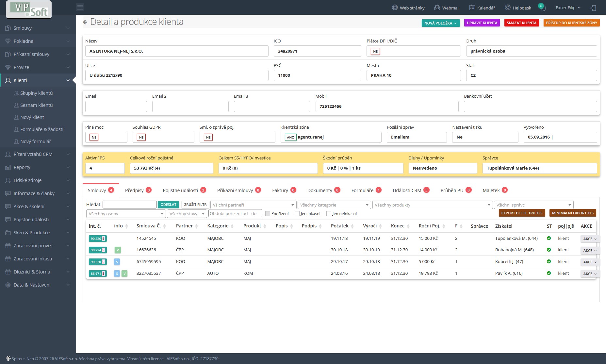Click green V info badge for contract 16626626
The height and width of the screenshot is (364, 606).
pos(118,250)
